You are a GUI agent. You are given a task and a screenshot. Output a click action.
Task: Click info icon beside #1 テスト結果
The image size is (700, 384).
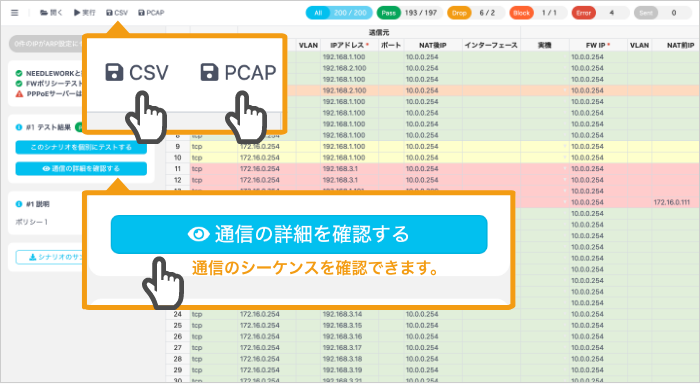click(x=19, y=127)
